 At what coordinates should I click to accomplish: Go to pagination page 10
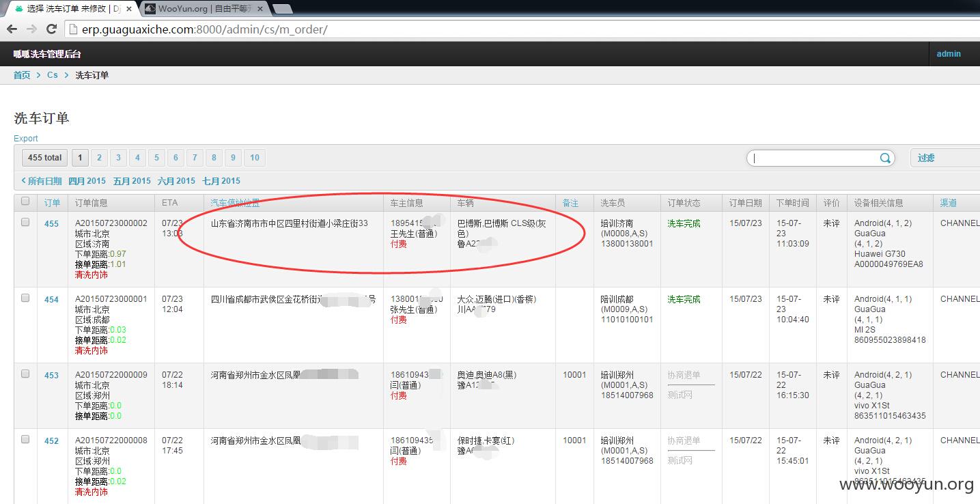click(x=255, y=158)
